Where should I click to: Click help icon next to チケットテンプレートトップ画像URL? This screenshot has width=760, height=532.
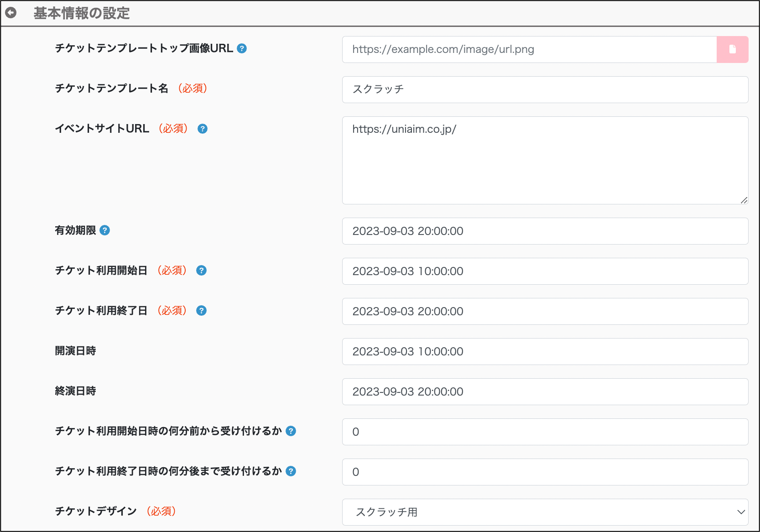[242, 48]
